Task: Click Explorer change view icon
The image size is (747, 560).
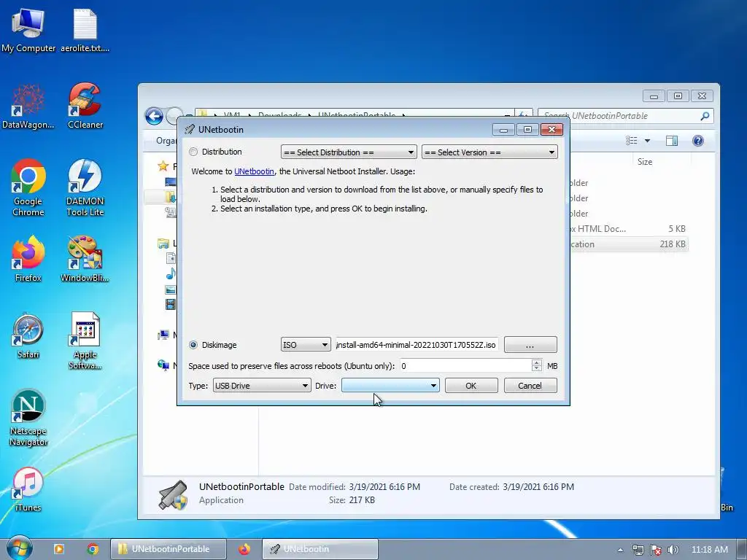Action: 632,141
